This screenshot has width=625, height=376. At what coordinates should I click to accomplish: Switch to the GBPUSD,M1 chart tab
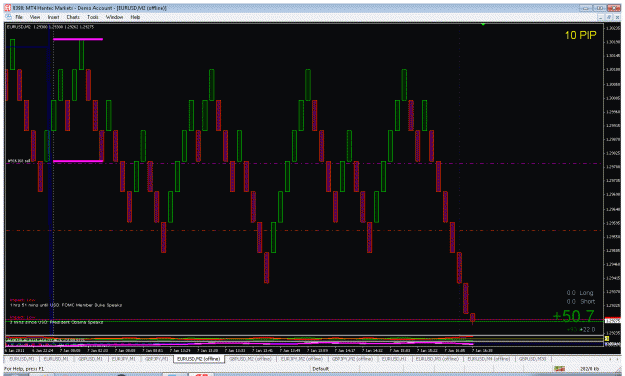[x=90, y=359]
